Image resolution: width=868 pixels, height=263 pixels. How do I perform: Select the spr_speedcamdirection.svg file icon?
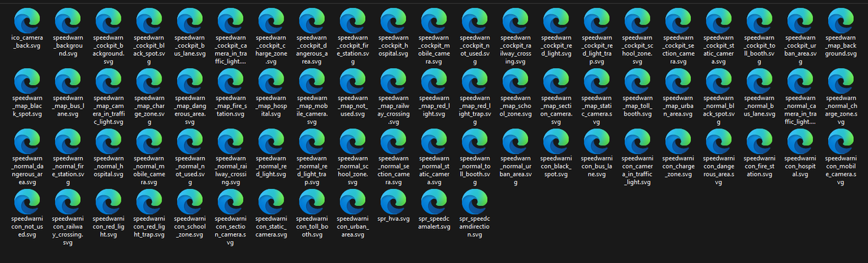point(475,202)
